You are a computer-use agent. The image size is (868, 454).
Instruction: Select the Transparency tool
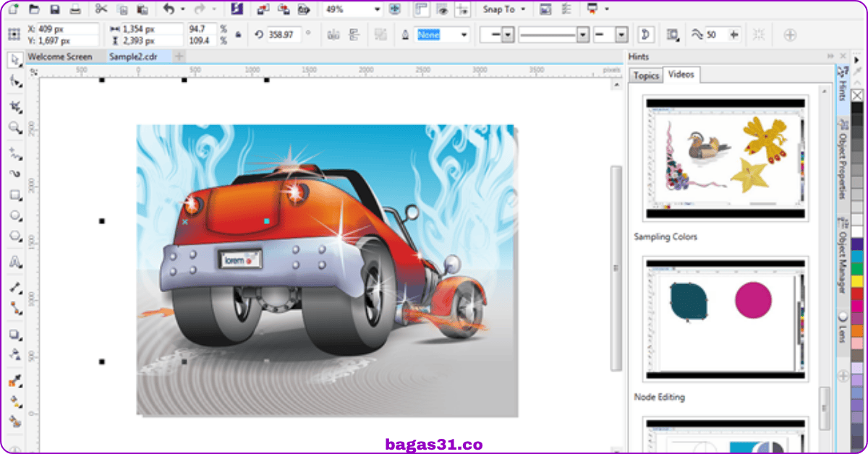(x=14, y=354)
